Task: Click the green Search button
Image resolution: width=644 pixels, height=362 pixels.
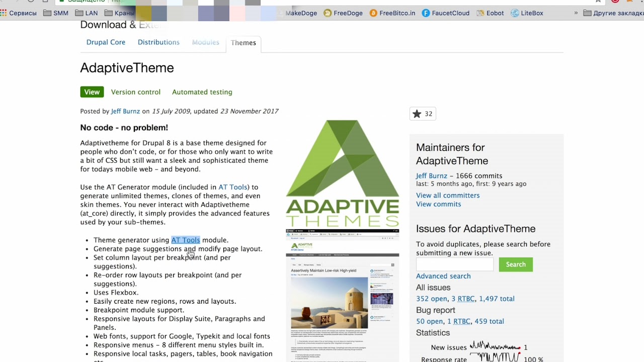Action: coord(516,264)
